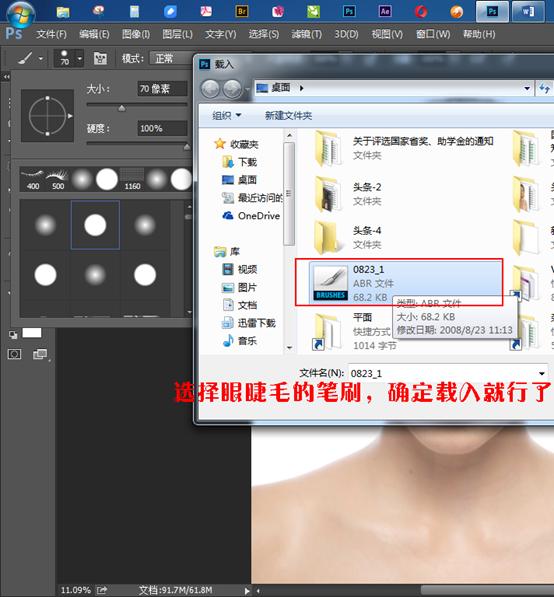Click the 硬度 100% hardness field
554x597 pixels.
pyautogui.click(x=162, y=128)
